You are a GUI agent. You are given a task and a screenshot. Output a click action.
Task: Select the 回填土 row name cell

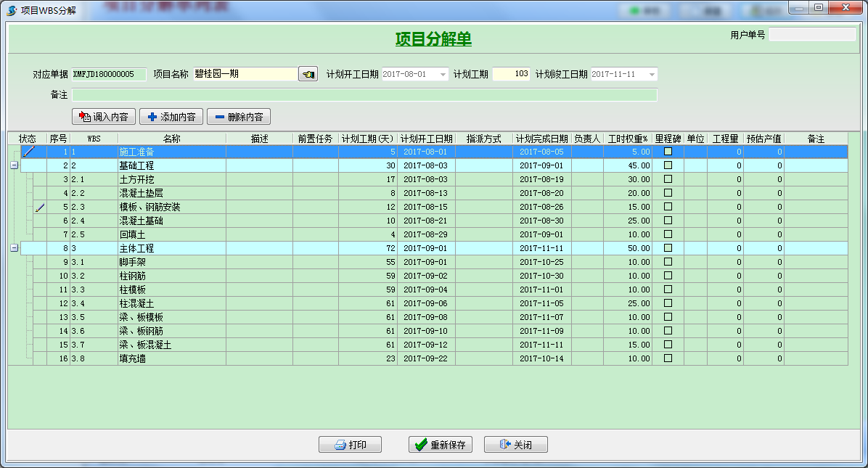point(171,234)
